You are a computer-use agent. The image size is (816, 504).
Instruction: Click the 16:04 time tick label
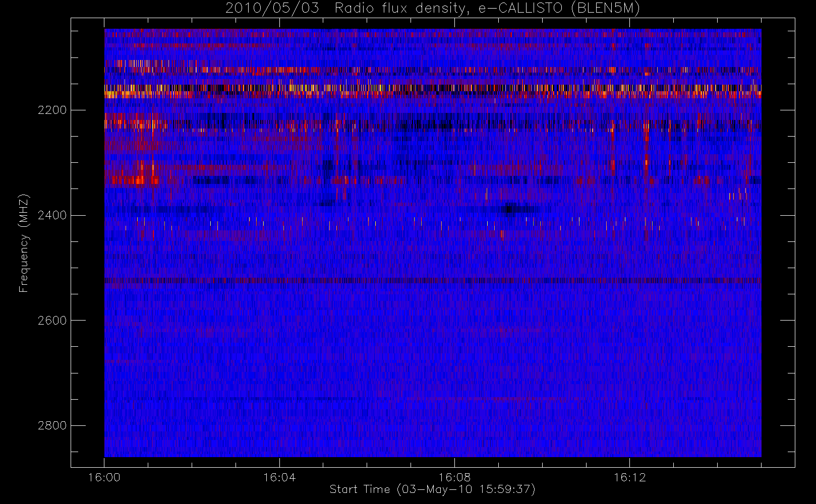pyautogui.click(x=279, y=477)
